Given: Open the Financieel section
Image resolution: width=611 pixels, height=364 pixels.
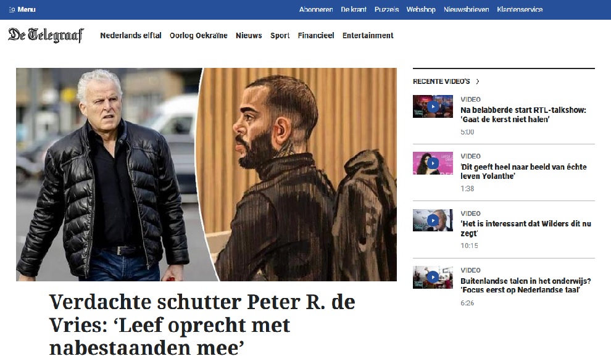Looking at the screenshot, I should point(316,35).
